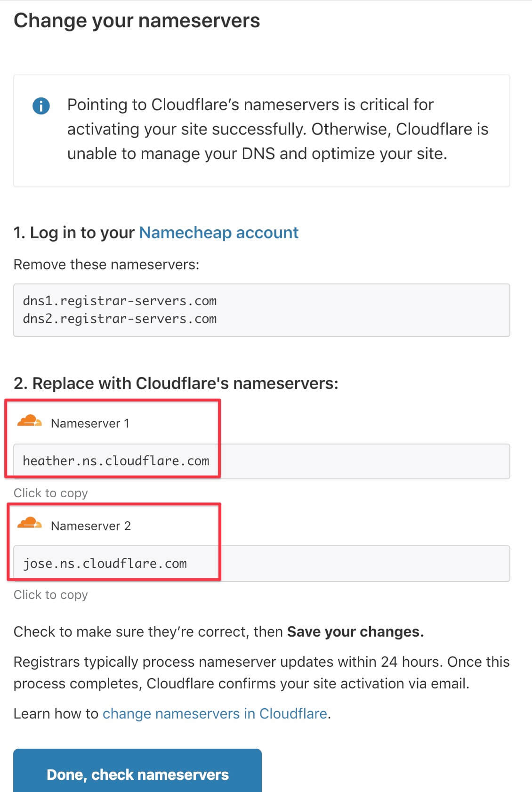Click the Nameserver 1 label
This screenshot has height=792, width=532.
[90, 423]
